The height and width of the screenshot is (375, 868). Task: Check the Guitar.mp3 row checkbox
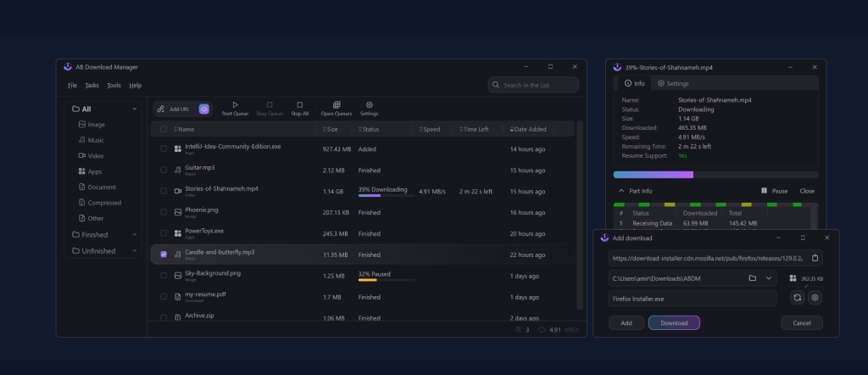point(164,169)
